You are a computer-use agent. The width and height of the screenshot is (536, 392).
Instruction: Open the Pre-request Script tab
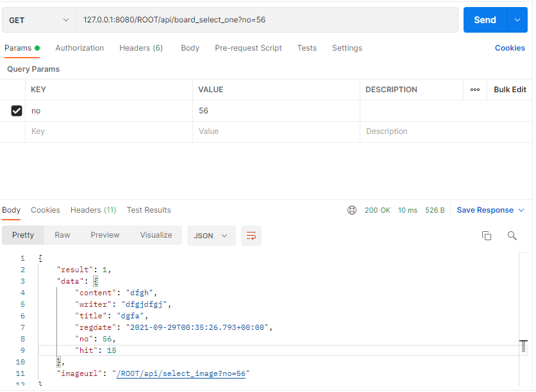(248, 48)
